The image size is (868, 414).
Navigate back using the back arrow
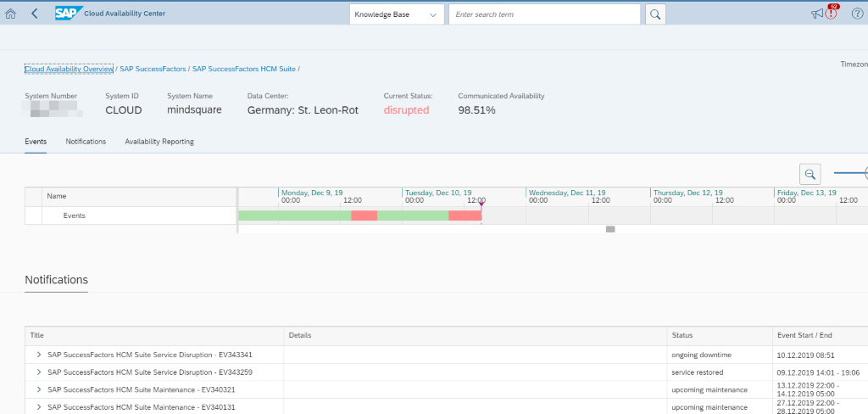click(34, 14)
